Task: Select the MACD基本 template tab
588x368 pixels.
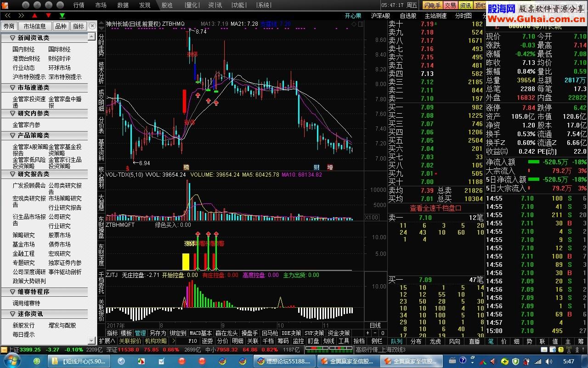Action: click(x=201, y=333)
